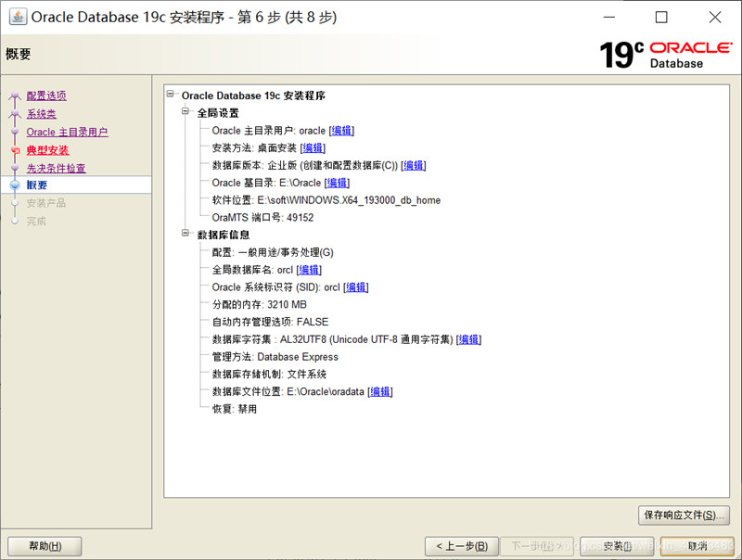
Task: Edit the 数据库字符集 AL32UTF8 setting
Action: click(x=469, y=339)
